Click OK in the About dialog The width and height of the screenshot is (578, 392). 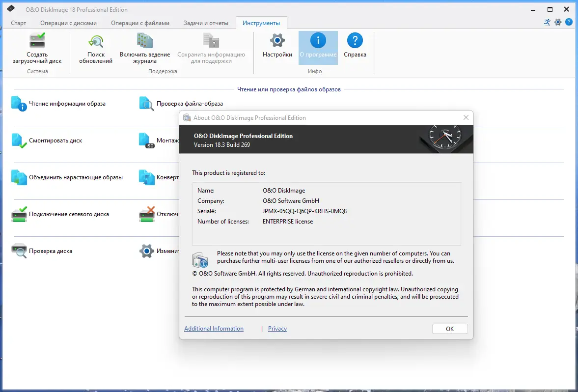point(450,329)
